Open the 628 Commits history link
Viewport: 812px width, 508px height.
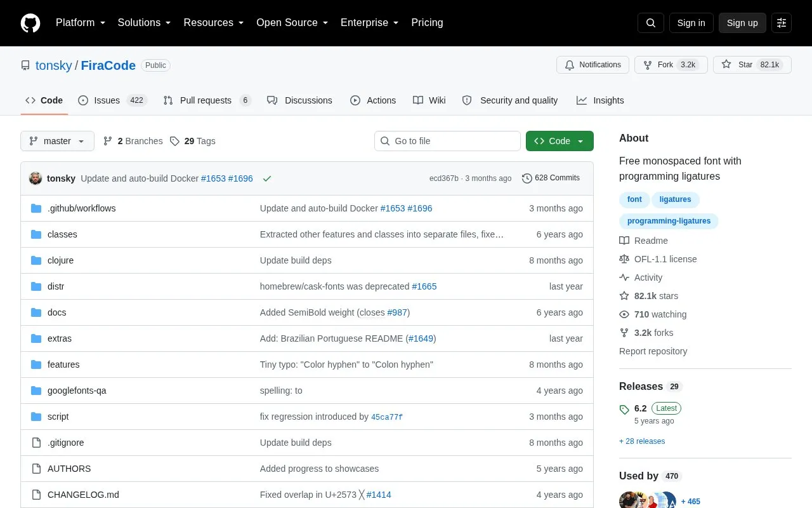tap(551, 178)
